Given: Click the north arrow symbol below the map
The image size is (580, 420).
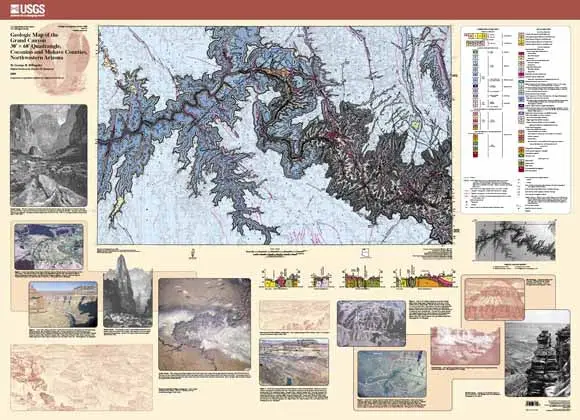Looking at the screenshot, I should [x=192, y=253].
